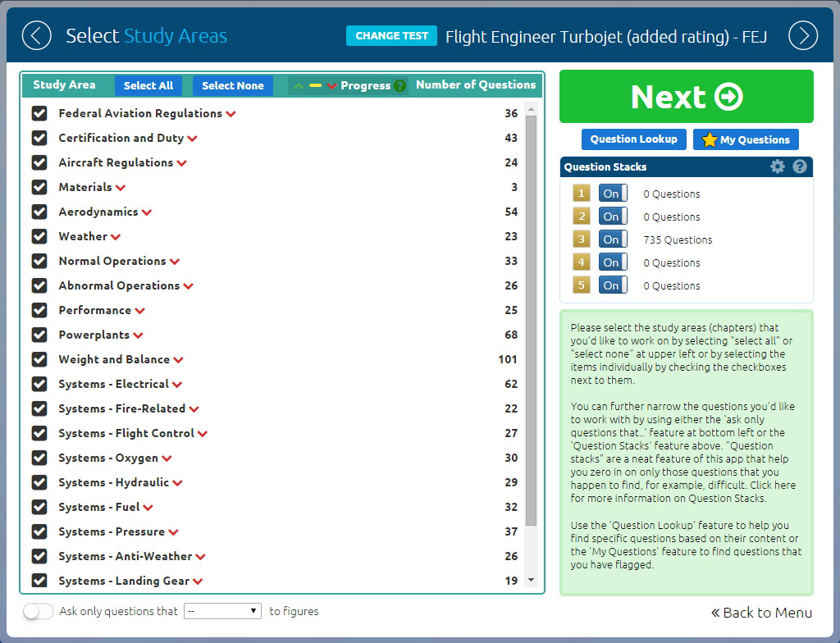
Task: Click the green up-arrow progress filter icon
Action: point(299,86)
